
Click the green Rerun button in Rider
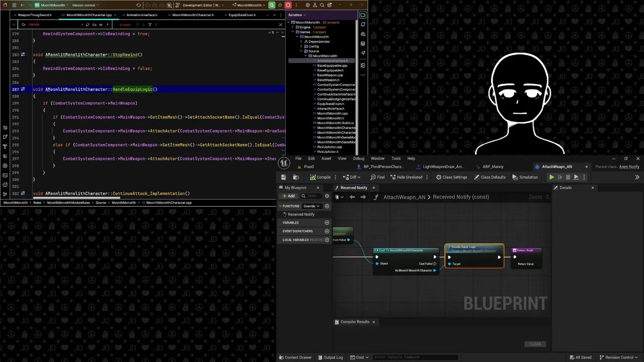click(x=272, y=5)
